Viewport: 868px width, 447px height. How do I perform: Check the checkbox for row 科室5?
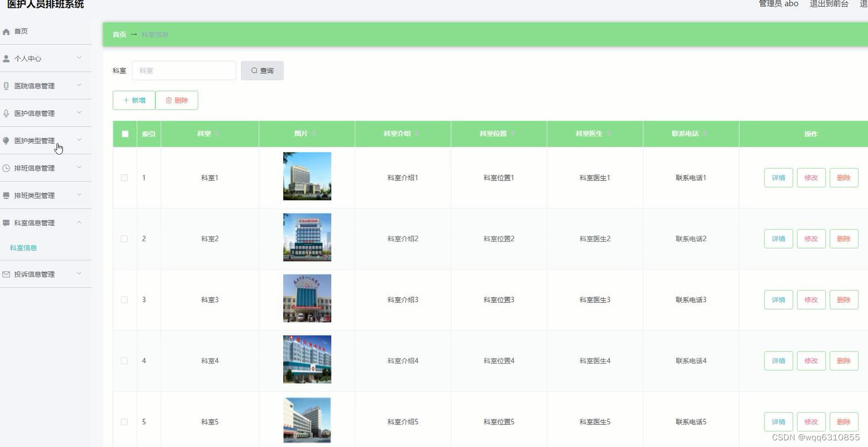point(124,422)
